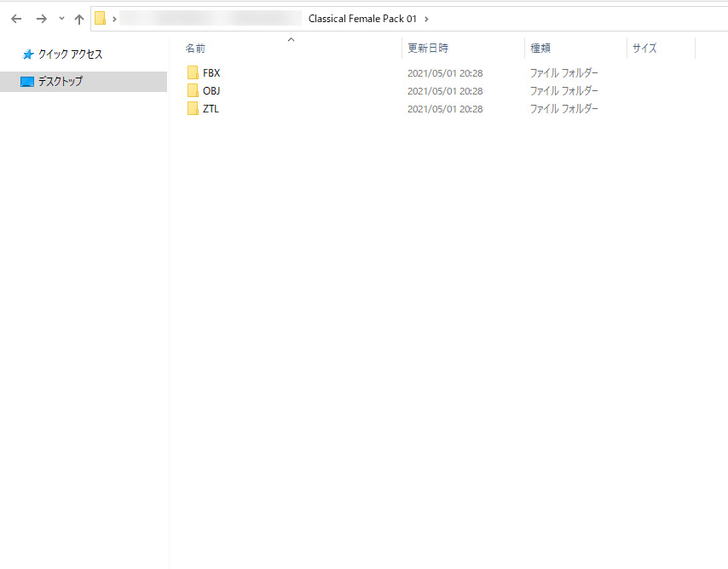Click empty area of address bar to edit path
Viewport: 728px width, 569px height.
(x=580, y=19)
